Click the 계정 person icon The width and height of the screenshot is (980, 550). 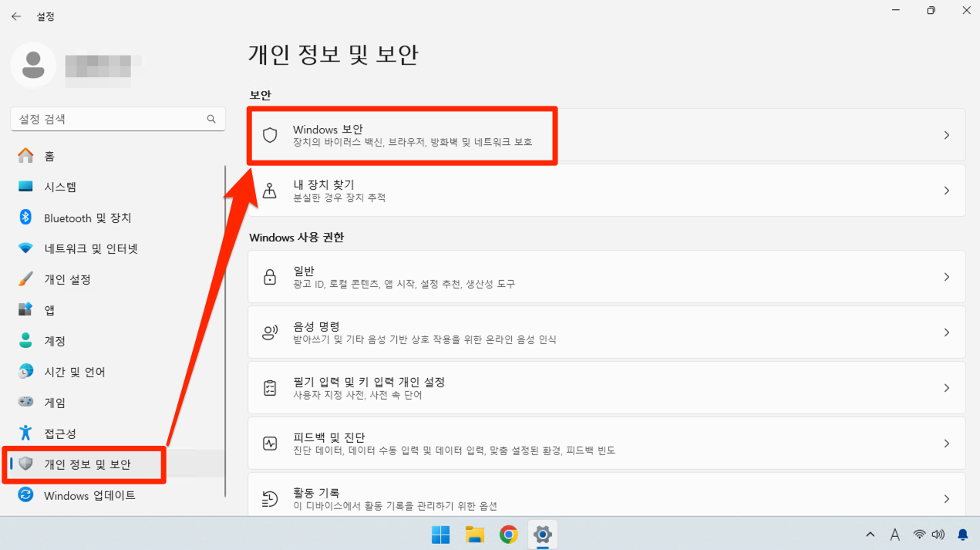click(25, 341)
